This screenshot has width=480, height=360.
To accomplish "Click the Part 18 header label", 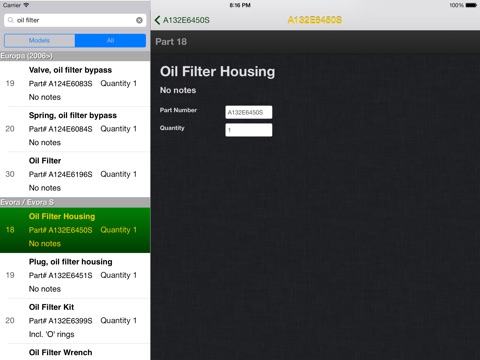I will [171, 42].
